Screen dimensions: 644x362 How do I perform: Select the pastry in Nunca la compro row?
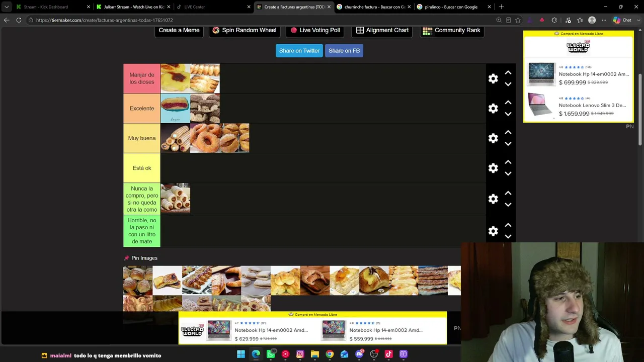click(175, 198)
